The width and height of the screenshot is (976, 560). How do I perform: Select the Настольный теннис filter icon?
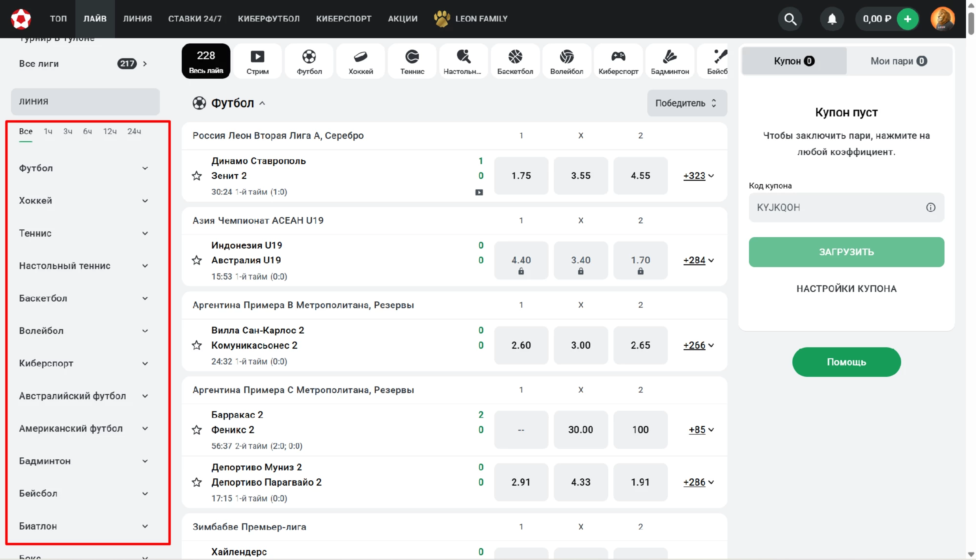463,61
